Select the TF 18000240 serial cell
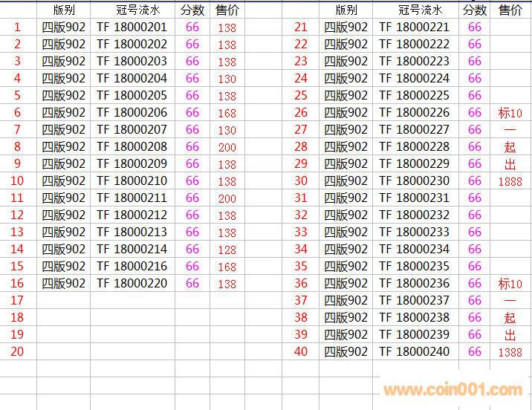 coord(415,352)
